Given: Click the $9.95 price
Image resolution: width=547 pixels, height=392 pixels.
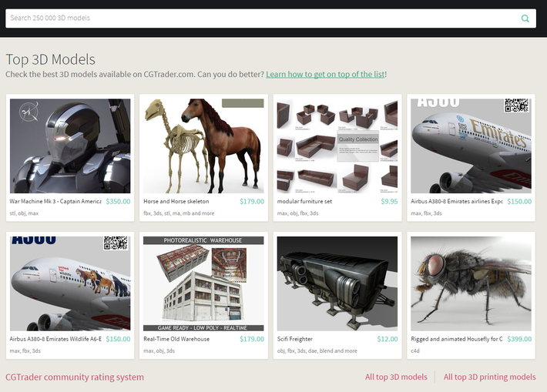Looking at the screenshot, I should pyautogui.click(x=389, y=201).
